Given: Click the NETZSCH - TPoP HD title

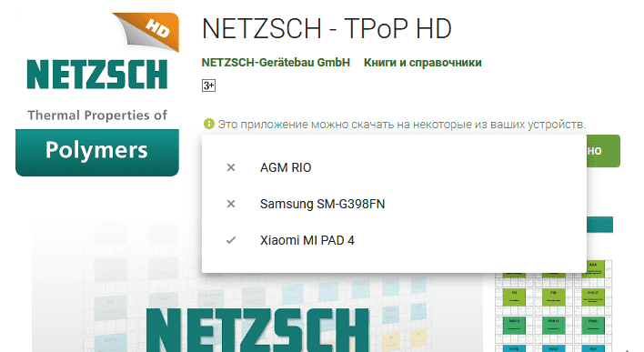Looking at the screenshot, I should coord(327,29).
